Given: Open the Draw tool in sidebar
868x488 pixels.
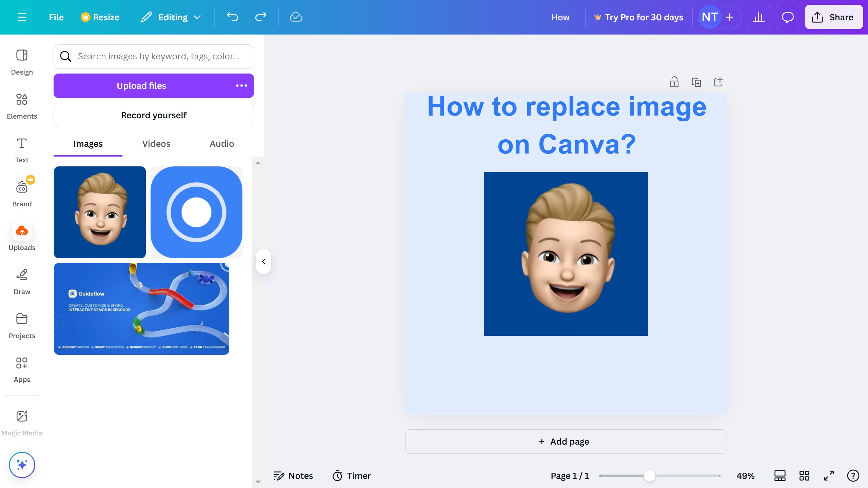Looking at the screenshot, I should 22,282.
